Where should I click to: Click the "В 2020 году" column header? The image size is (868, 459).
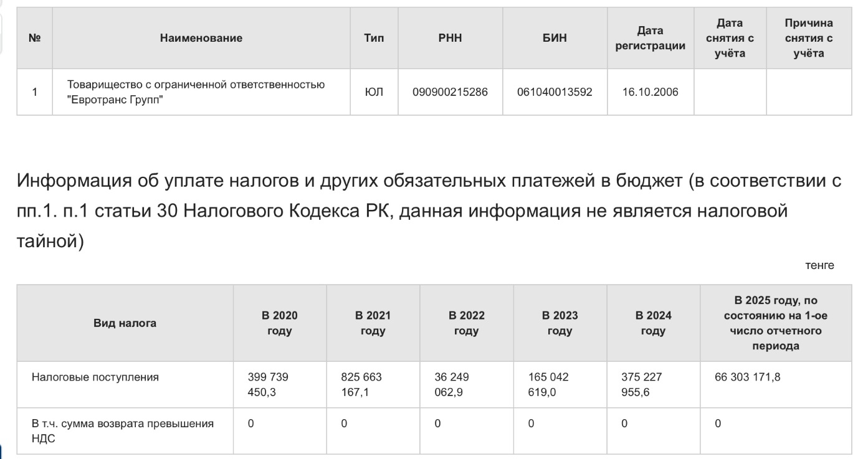pyautogui.click(x=279, y=323)
